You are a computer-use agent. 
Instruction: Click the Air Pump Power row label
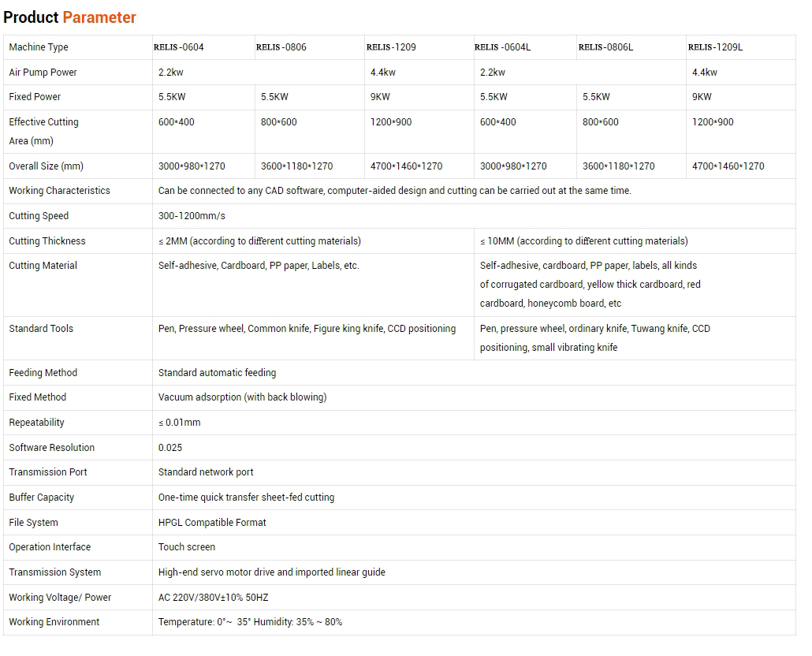tap(43, 73)
